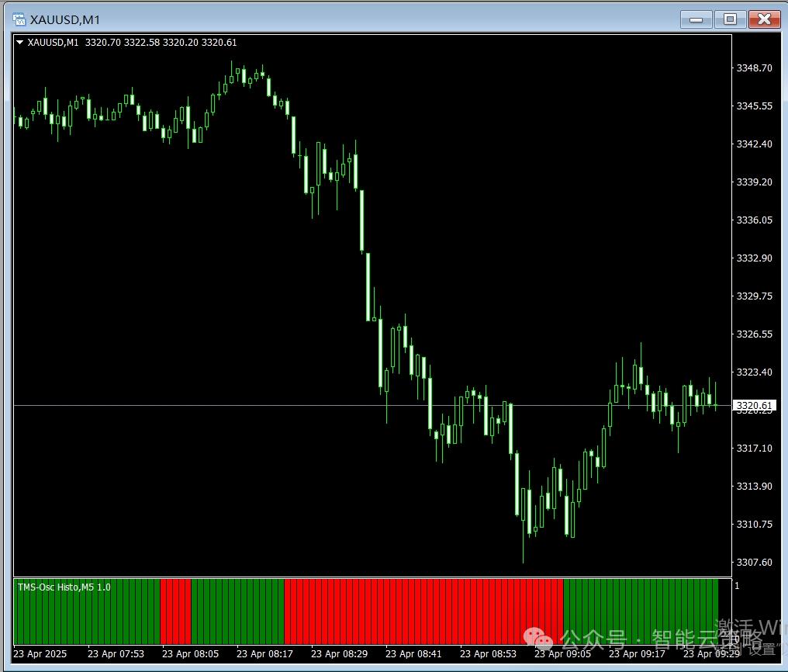Close the XAUUSD,M1 chart window

click(x=764, y=19)
